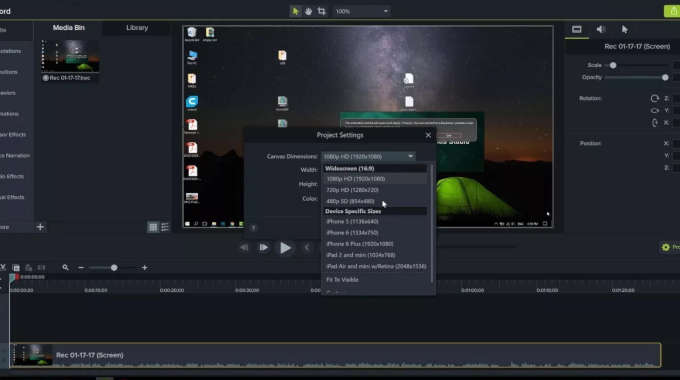Viewport: 680px width, 380px height.
Task: Click the Rotation X icon
Action: pyautogui.click(x=654, y=123)
